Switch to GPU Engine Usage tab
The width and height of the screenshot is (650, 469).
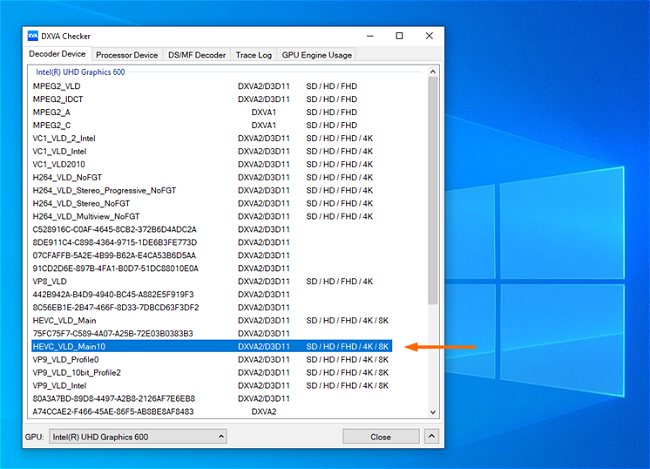[317, 55]
